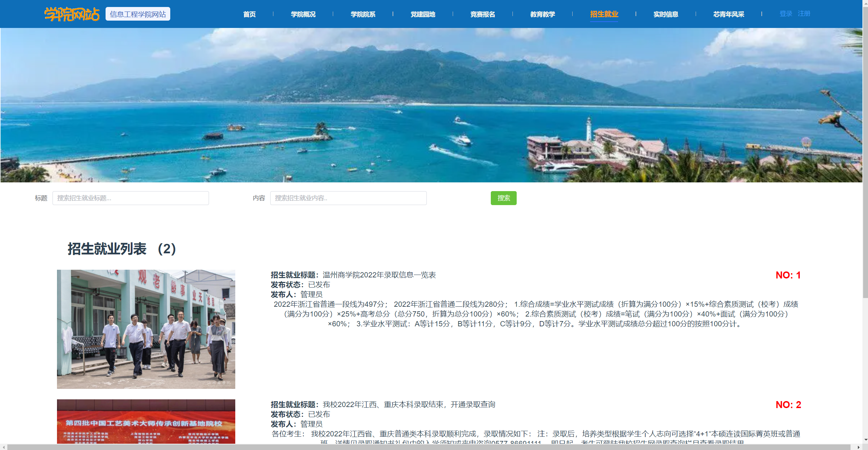The image size is (868, 450).
Task: Click the 学院网站 orange logo
Action: pyautogui.click(x=72, y=14)
